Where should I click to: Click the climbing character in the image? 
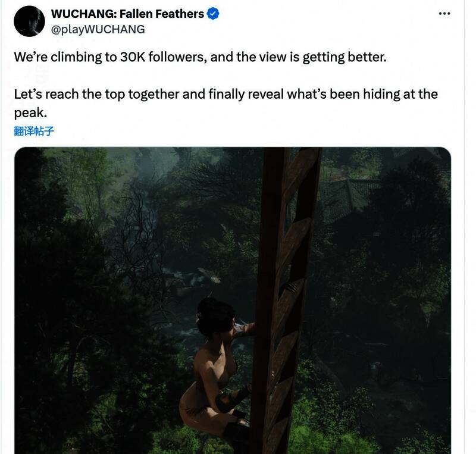[x=213, y=369]
